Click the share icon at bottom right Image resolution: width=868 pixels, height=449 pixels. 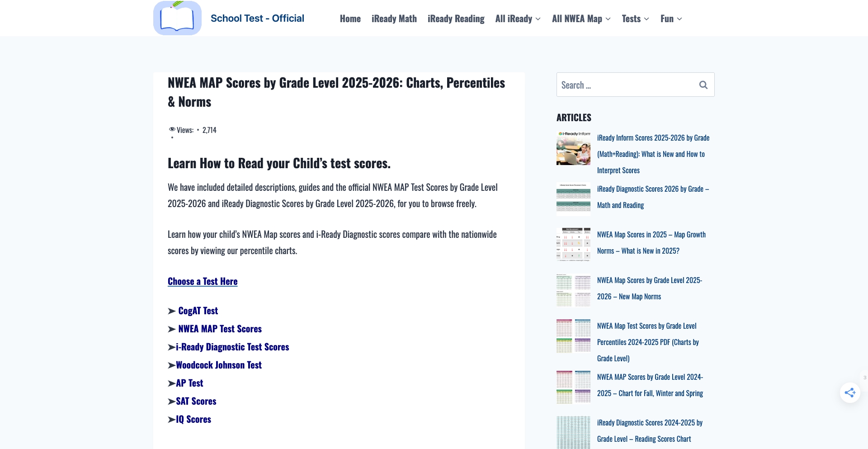[x=850, y=392]
